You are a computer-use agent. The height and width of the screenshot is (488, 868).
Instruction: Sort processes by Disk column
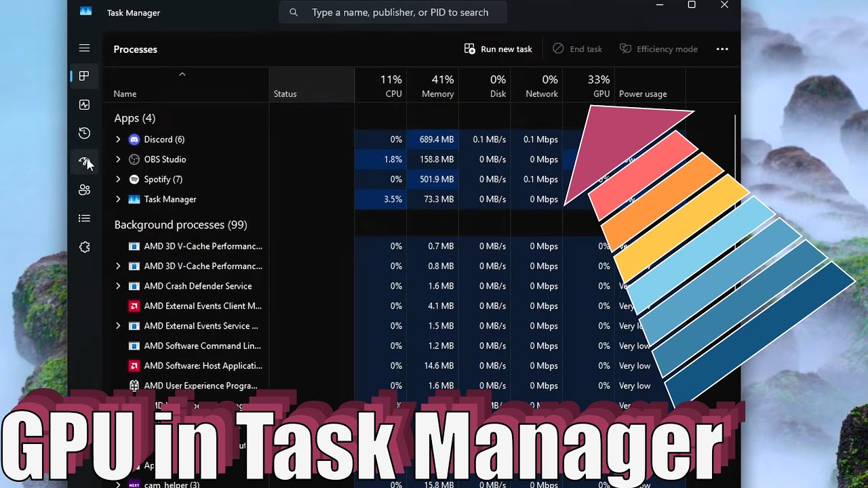485,85
